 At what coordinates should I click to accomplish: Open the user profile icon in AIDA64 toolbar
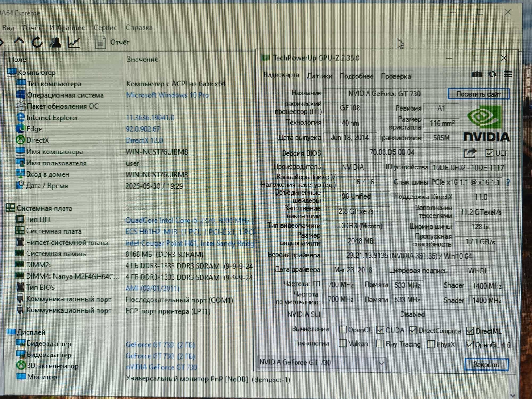[x=55, y=42]
